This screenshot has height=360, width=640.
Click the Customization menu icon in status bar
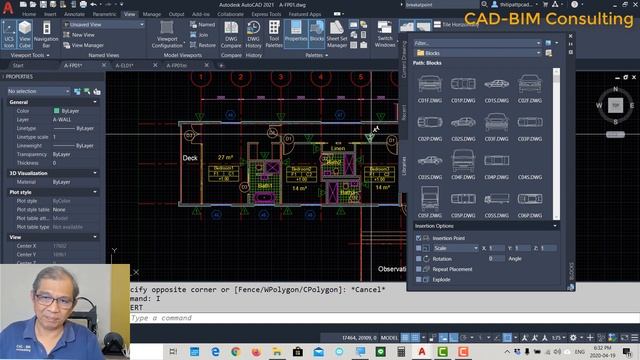point(635,338)
